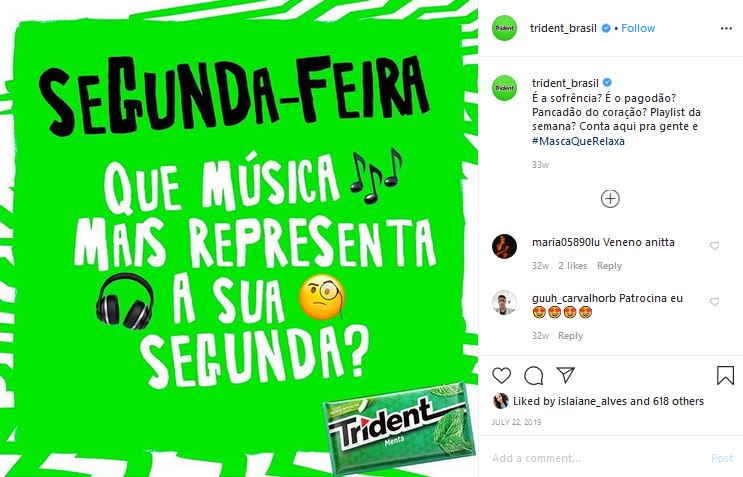Save the post with the bookmark icon
This screenshot has width=743, height=477.
coord(725,375)
